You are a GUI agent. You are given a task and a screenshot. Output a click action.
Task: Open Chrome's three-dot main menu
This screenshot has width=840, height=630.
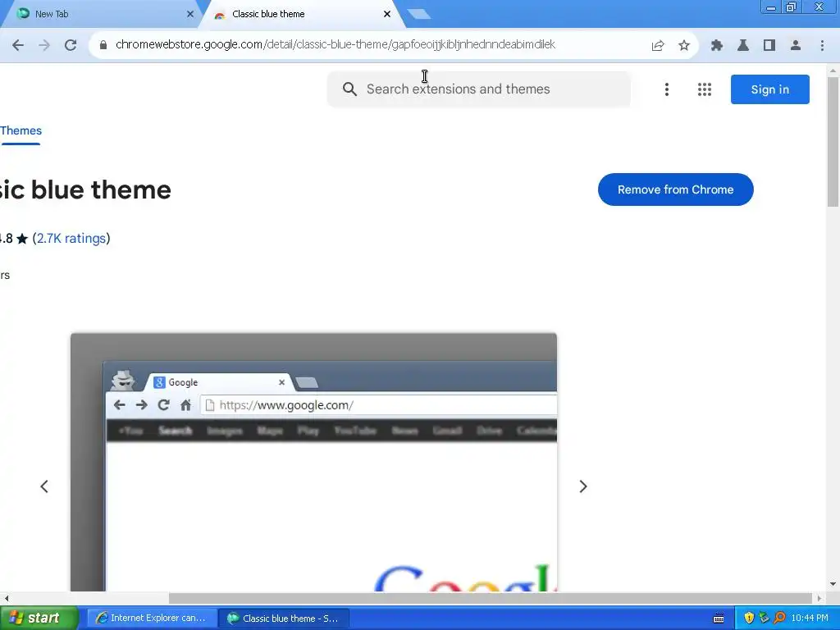coord(822,45)
